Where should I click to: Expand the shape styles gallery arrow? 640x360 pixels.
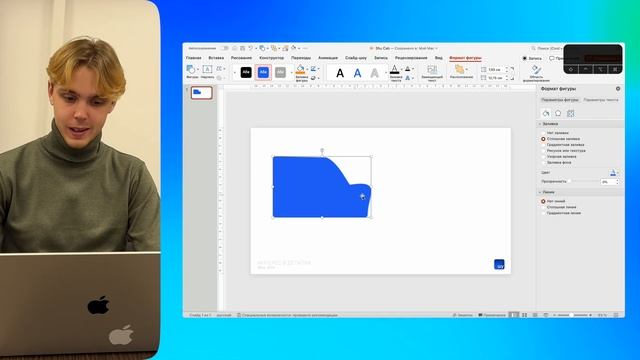tap(292, 73)
